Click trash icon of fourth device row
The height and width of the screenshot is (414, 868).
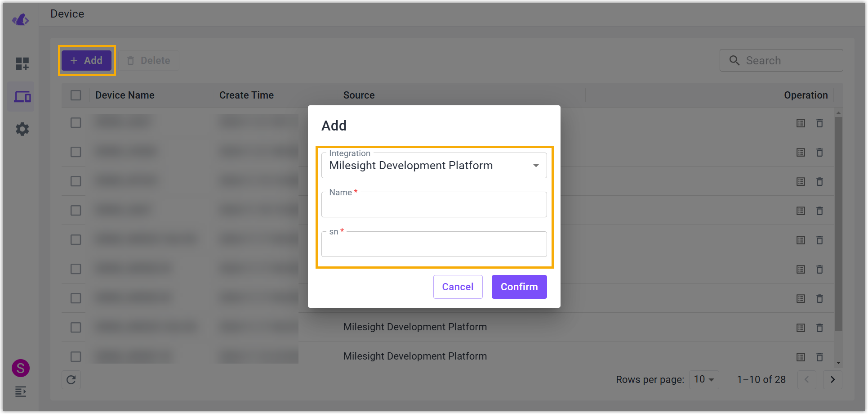(x=819, y=211)
